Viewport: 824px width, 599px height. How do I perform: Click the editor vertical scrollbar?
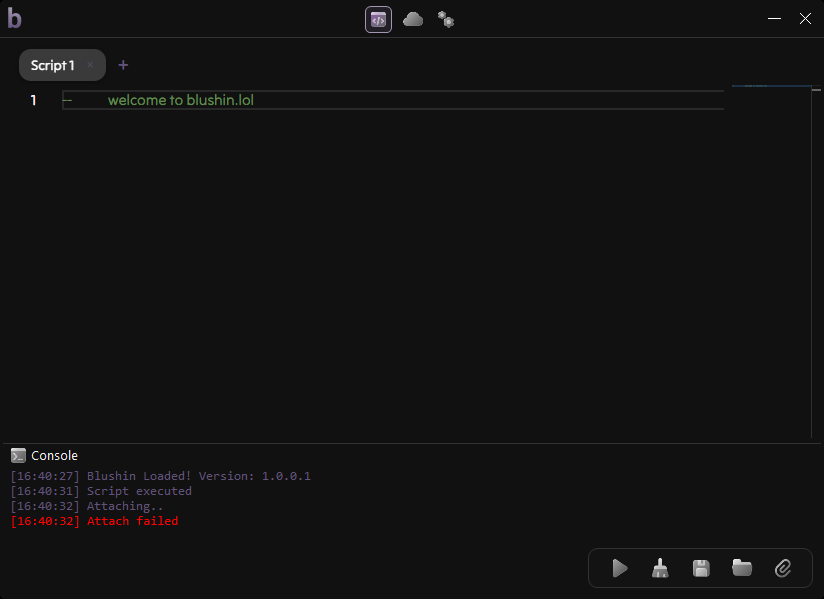811,260
